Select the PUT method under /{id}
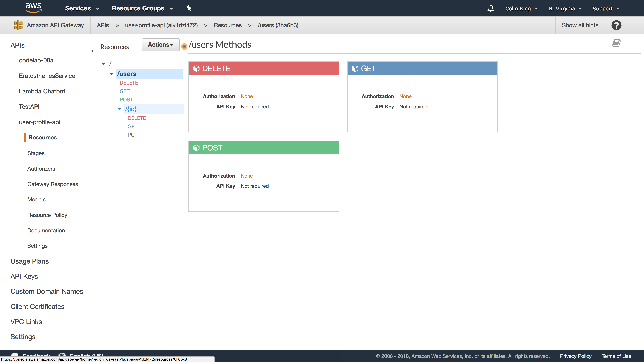This screenshot has height=362, width=644. pos(133,135)
